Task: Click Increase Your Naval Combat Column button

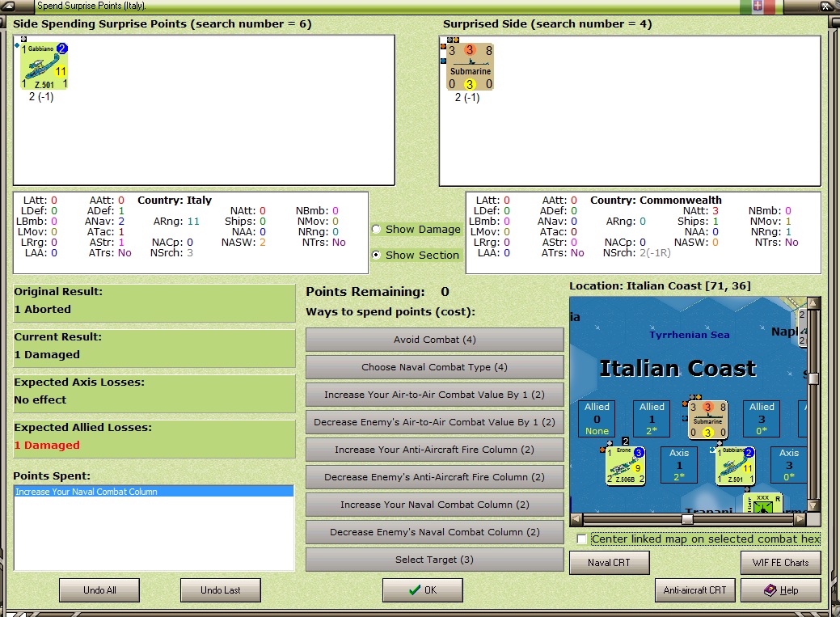Action: 434,505
